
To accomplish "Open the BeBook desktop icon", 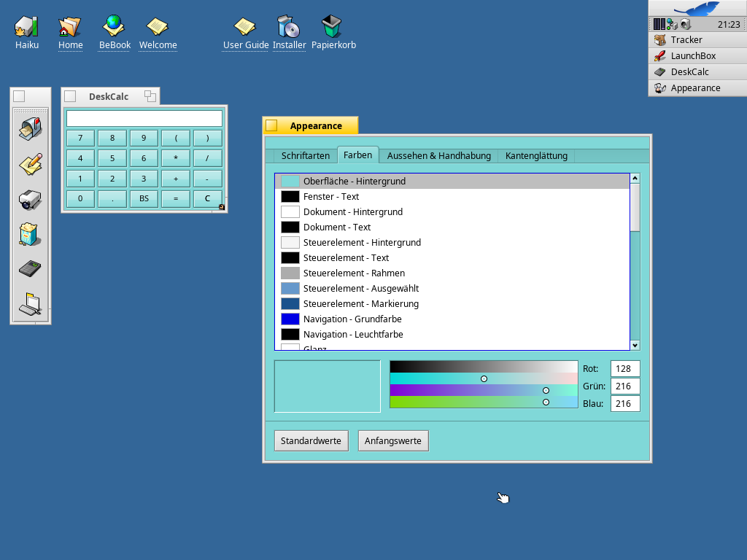I will tap(115, 27).
